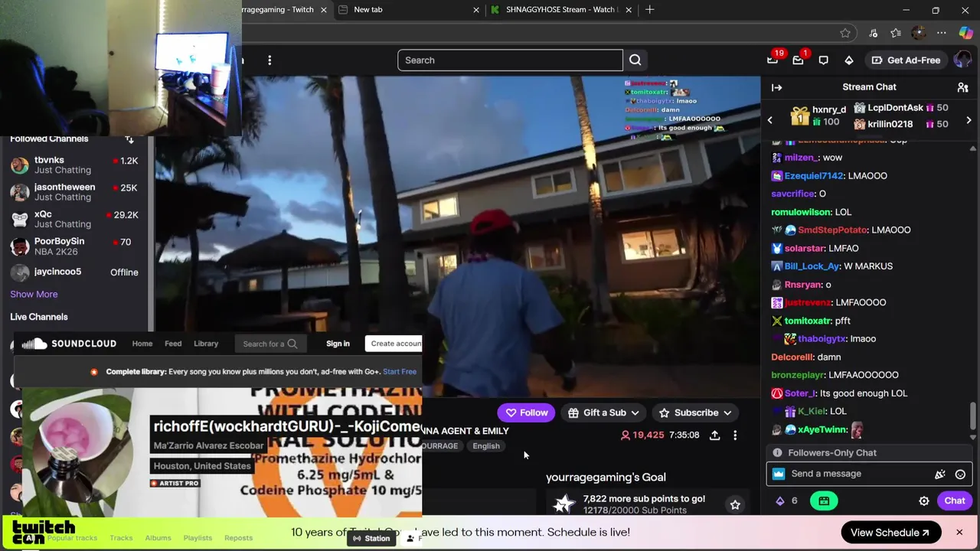980x551 pixels.
Task: Open the browser favorites list icon
Action: click(x=896, y=33)
